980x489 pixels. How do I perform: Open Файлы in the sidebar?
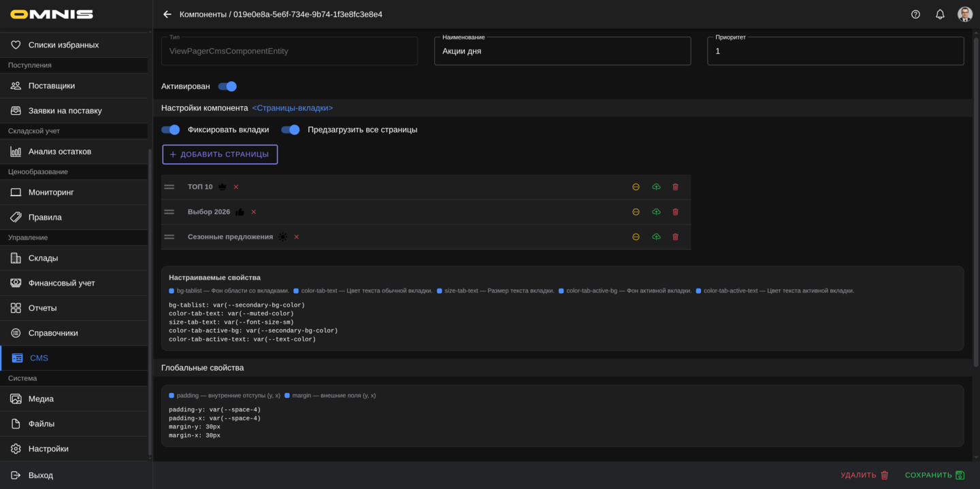tap(73, 424)
